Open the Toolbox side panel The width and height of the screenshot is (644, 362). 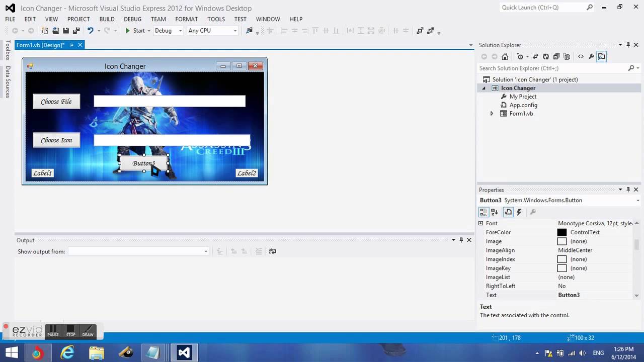(x=8, y=51)
